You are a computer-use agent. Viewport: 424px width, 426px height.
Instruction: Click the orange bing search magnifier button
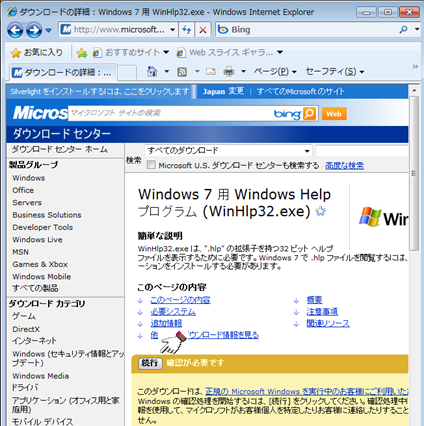309,114
